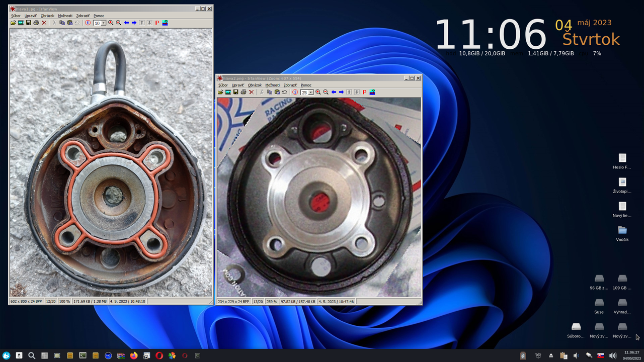
Task: Open Zobraziť menu in hlava2.png window
Action: (290, 85)
